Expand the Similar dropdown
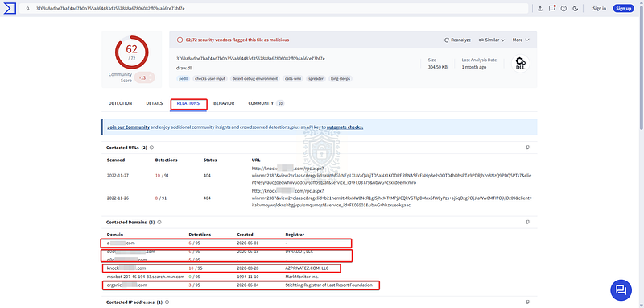Image resolution: width=644 pixels, height=308 pixels. coord(492,40)
